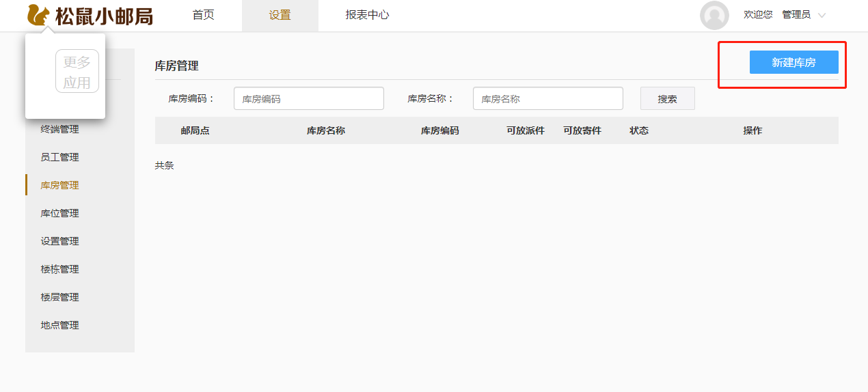Click the 欢迎您 greeting text
The width and height of the screenshot is (868, 392).
758,15
